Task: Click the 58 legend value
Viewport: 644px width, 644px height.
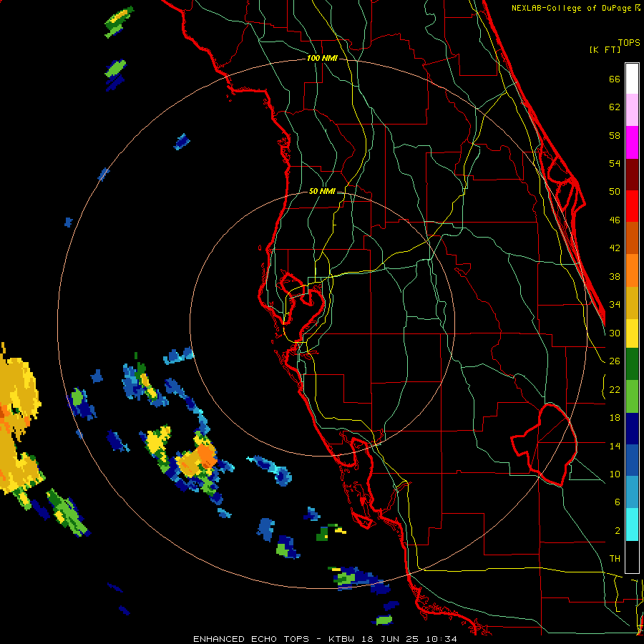Action: (x=615, y=135)
